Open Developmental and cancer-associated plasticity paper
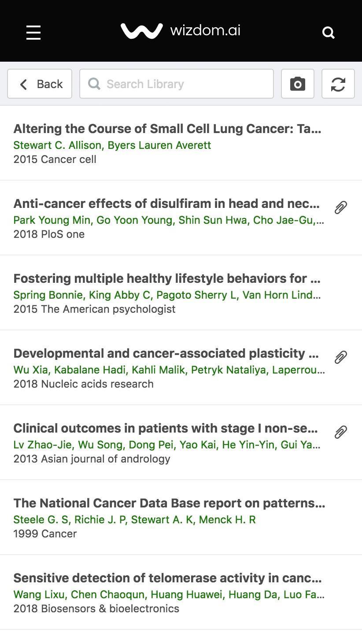The width and height of the screenshot is (362, 644). coord(166,353)
